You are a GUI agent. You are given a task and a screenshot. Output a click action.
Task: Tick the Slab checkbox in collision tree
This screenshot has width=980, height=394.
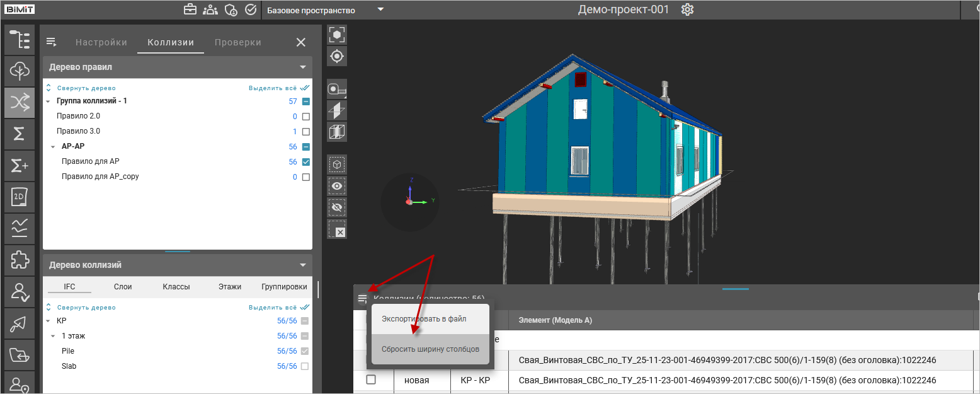(x=305, y=366)
